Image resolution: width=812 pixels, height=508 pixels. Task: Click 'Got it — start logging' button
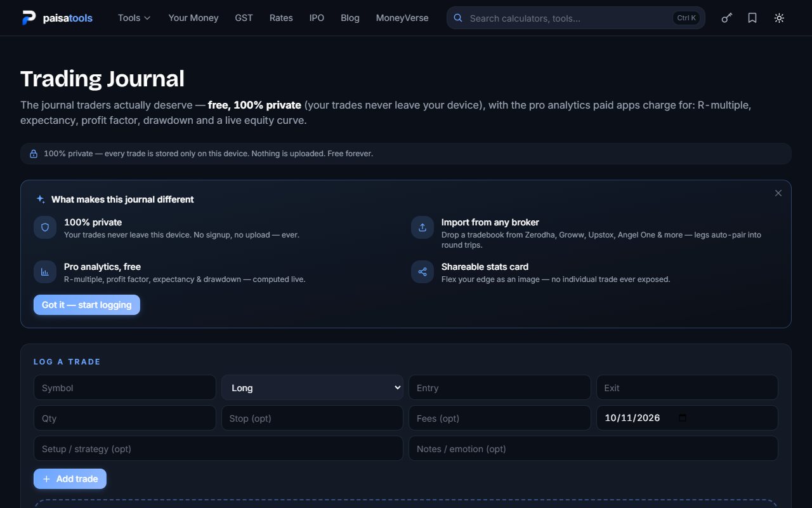click(x=87, y=305)
